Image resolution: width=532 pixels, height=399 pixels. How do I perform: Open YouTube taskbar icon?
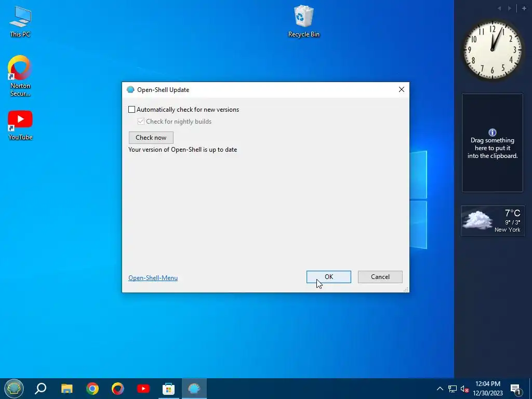coord(143,389)
